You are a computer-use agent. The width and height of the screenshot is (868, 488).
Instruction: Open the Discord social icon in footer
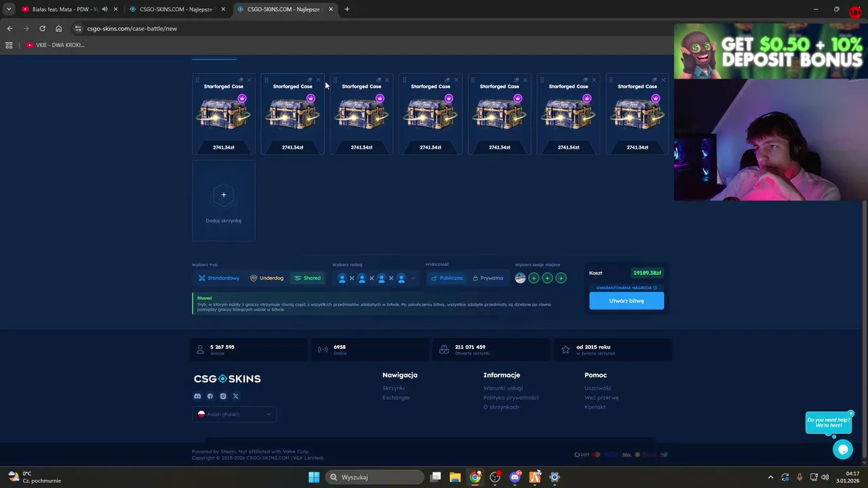[197, 396]
